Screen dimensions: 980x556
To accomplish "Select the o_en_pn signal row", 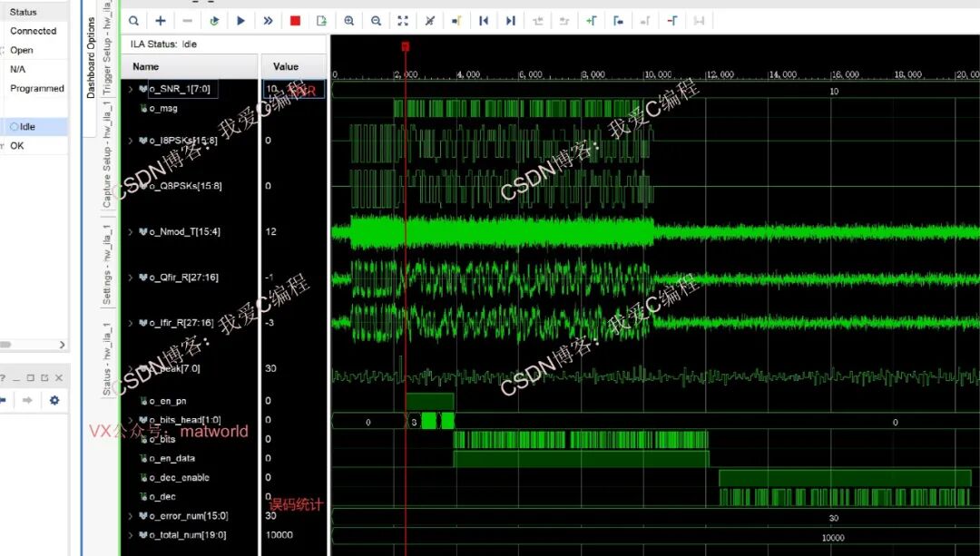I will click(x=189, y=400).
